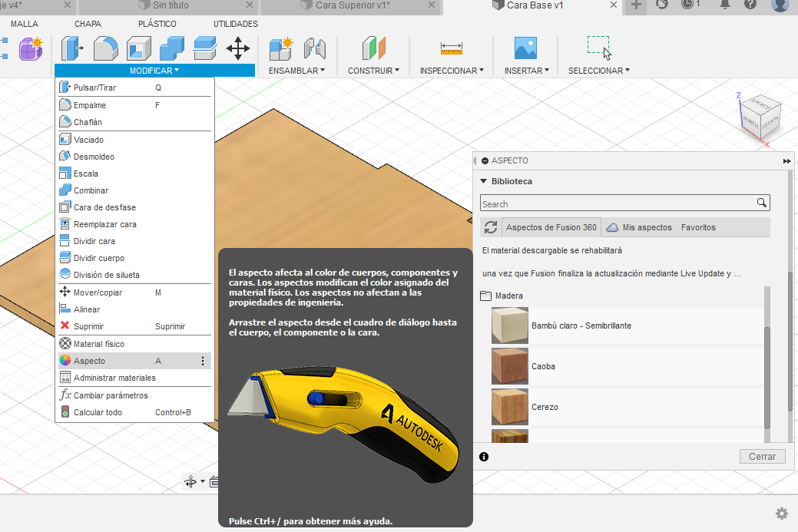This screenshot has height=532, width=798.
Task: Select the Move/Copy arrows toolbar icon
Action: tap(238, 48)
